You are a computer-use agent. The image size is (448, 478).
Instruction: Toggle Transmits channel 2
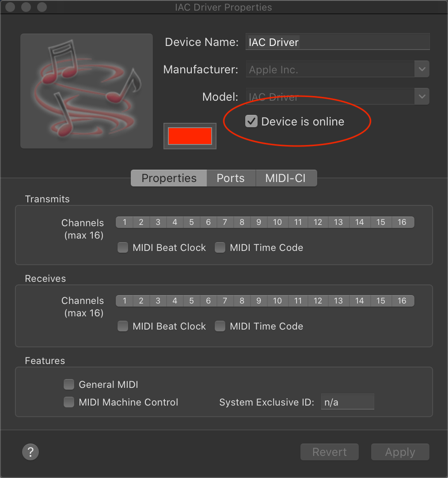(x=141, y=222)
